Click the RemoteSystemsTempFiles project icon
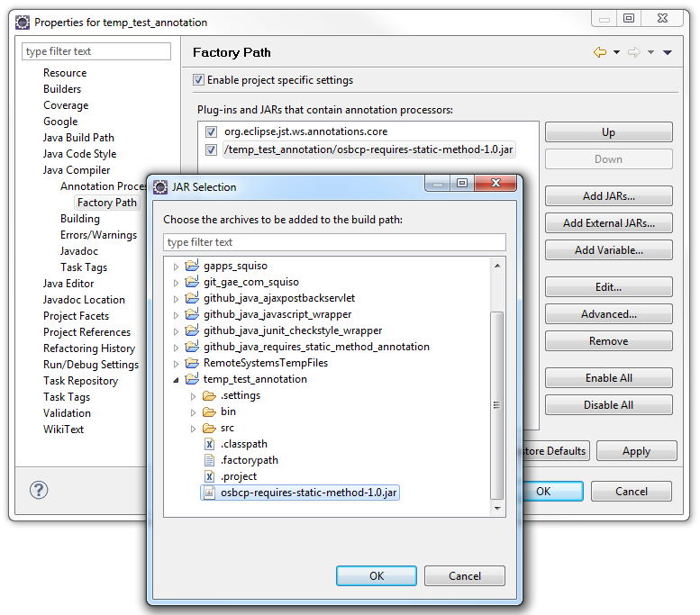This screenshot has height=615, width=700. 192,363
